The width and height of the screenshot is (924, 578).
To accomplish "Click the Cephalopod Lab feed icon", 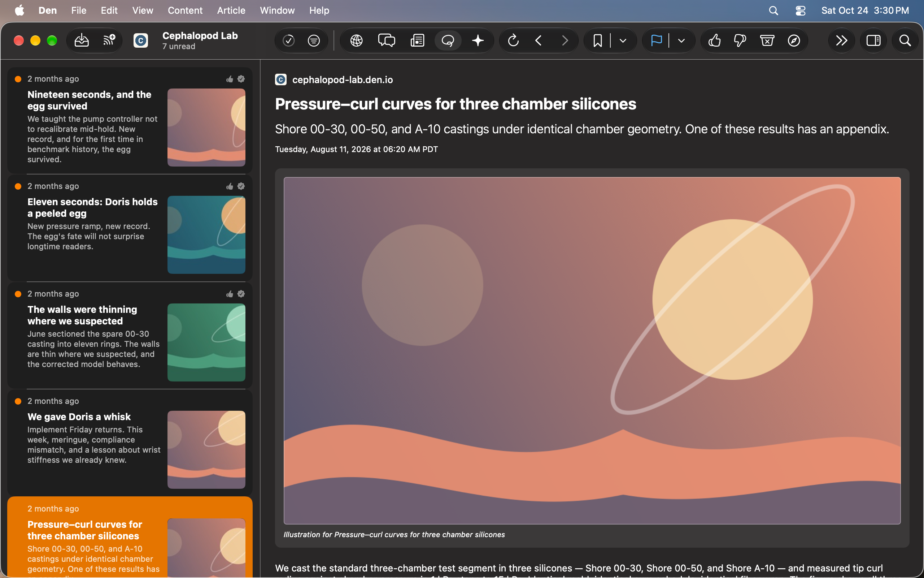I will 140,40.
